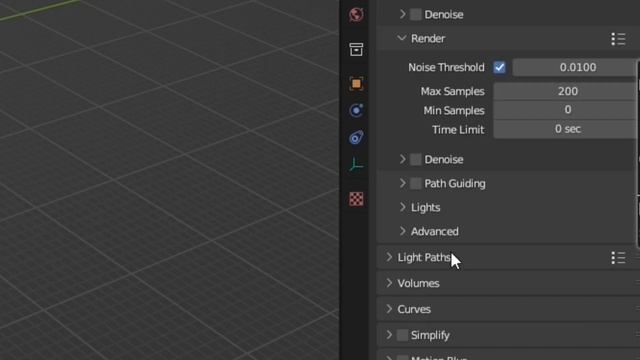Click the "Time Limit" label
Screen dimensions: 640x360
tap(458, 130)
